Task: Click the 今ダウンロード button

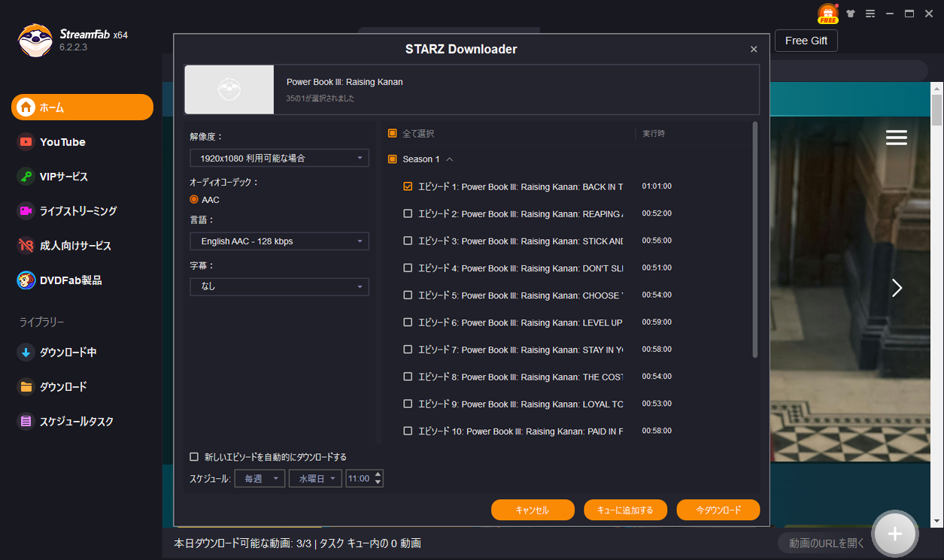Action: (718, 510)
